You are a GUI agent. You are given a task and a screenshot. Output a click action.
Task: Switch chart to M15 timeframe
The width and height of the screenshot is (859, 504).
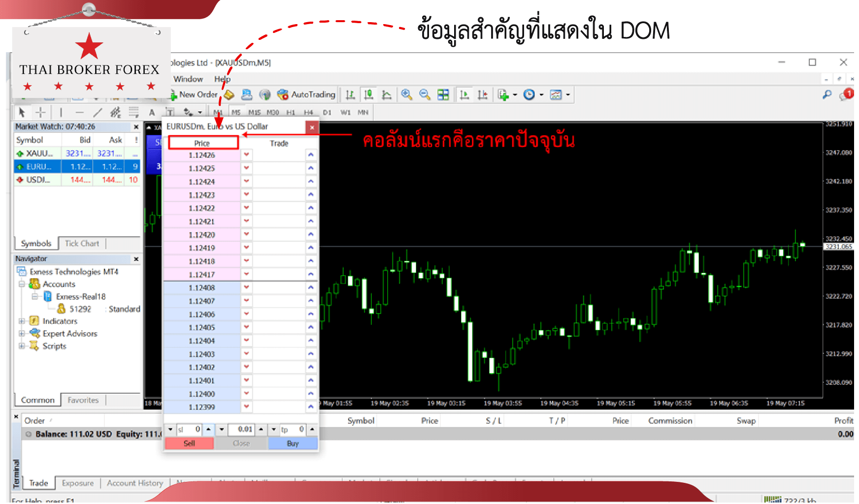pos(254,112)
